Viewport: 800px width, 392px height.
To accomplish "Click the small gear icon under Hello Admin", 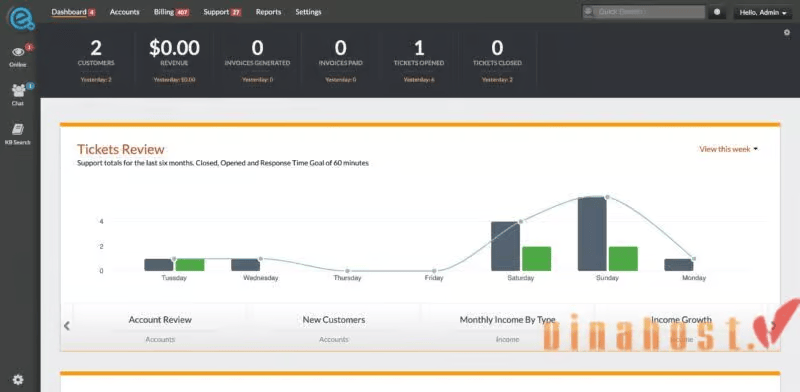I will pyautogui.click(x=786, y=33).
